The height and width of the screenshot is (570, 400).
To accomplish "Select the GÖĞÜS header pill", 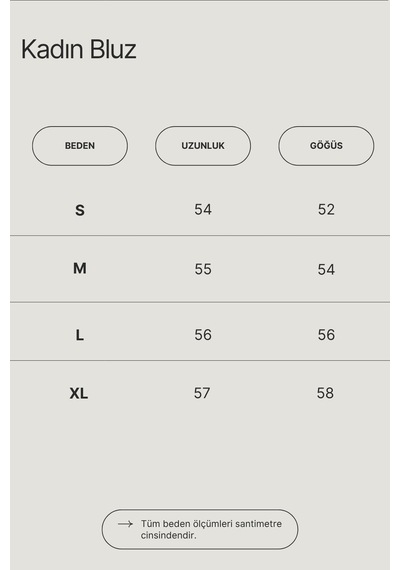I will click(x=326, y=146).
